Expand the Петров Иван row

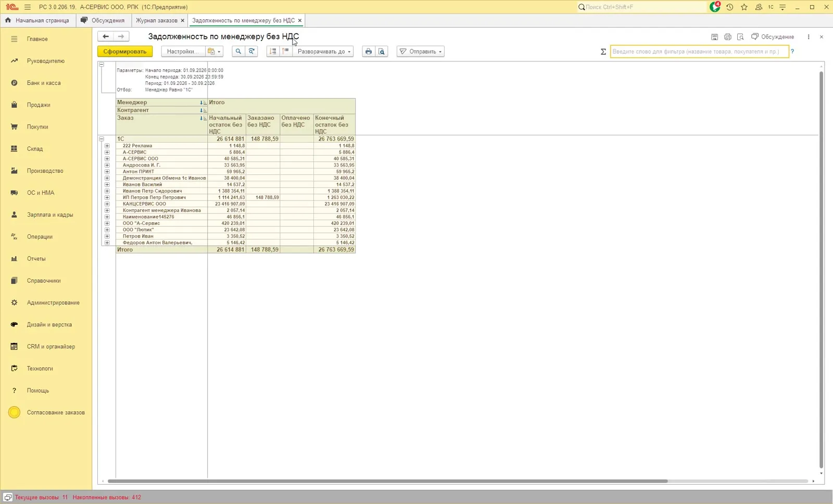click(107, 236)
